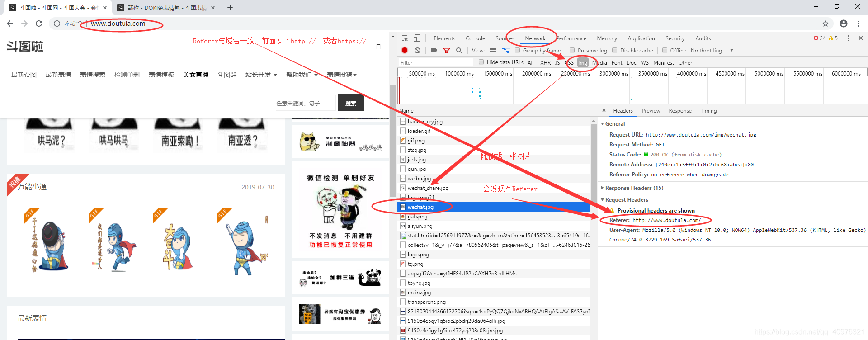The height and width of the screenshot is (340, 868).
Task: Bookmark this page with star icon
Action: [x=826, y=24]
